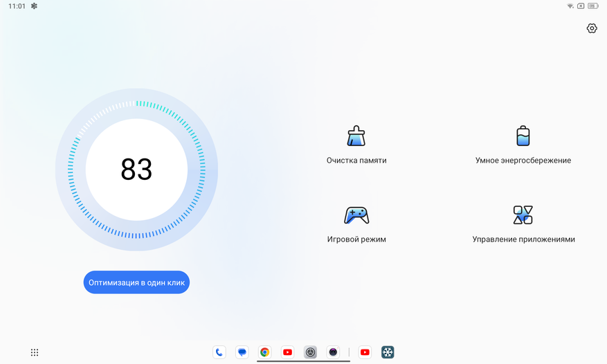The image size is (607, 364).
Task: Launch the Phone app from the taskbar
Action: tap(219, 352)
